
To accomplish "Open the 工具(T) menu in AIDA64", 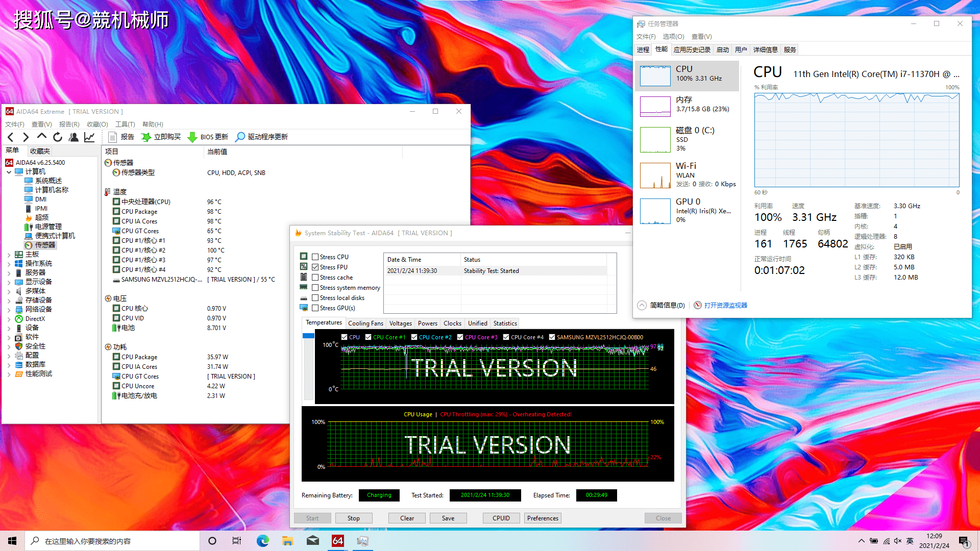I will (125, 124).
